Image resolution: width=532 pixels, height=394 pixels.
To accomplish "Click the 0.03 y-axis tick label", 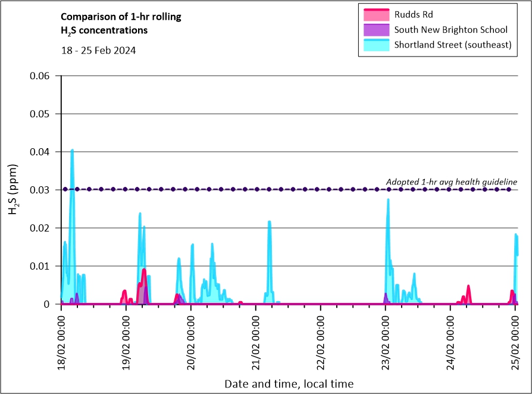I will (x=42, y=190).
